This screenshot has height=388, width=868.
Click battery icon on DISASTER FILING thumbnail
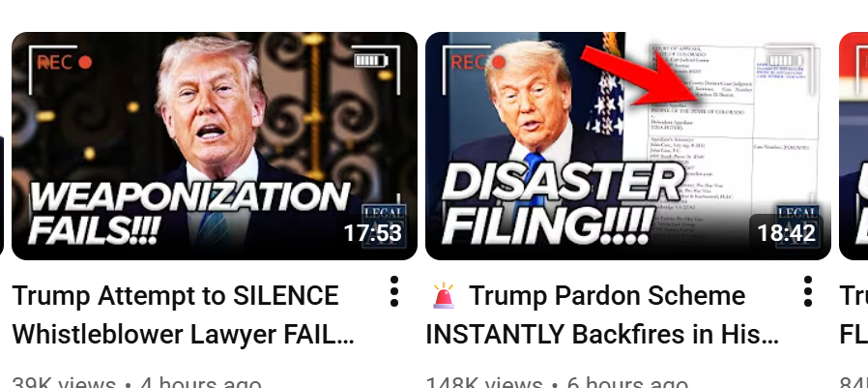pos(786,60)
